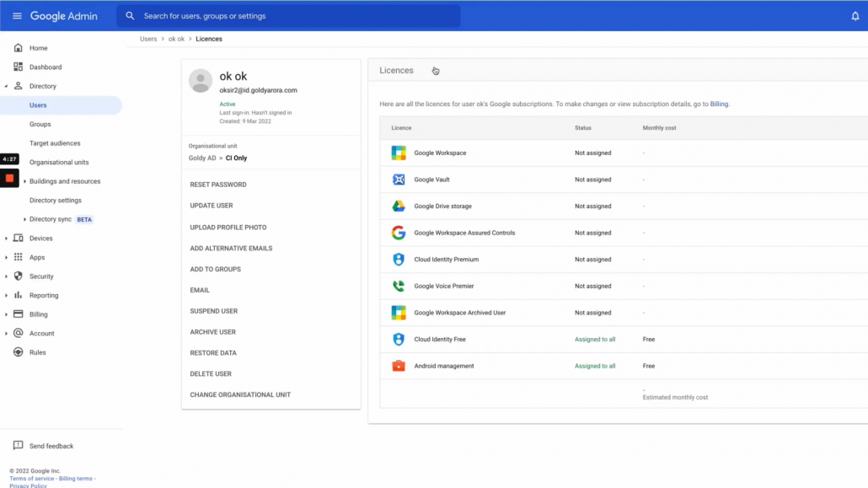
Task: Click the Goldy AD organisational unit link
Action: coord(202,158)
